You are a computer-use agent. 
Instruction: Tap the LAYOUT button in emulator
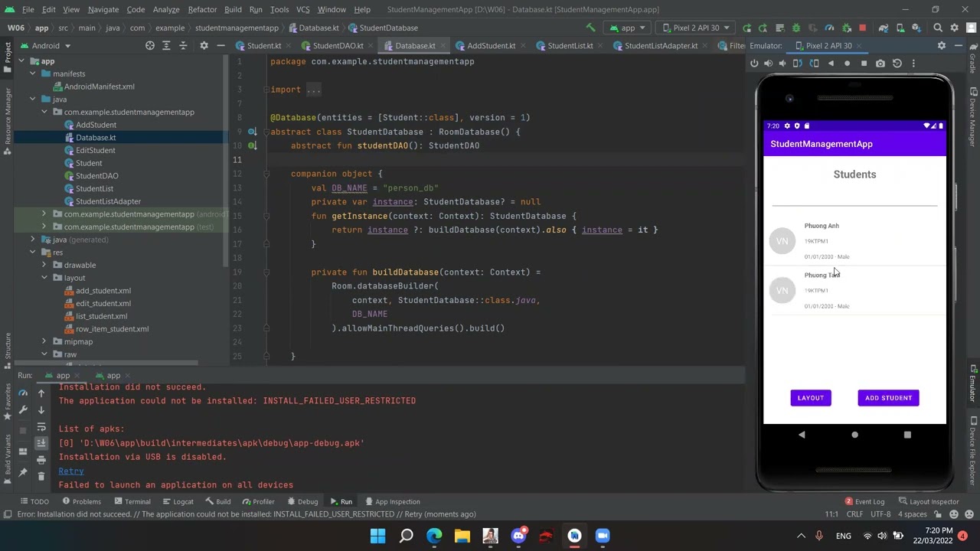click(810, 398)
